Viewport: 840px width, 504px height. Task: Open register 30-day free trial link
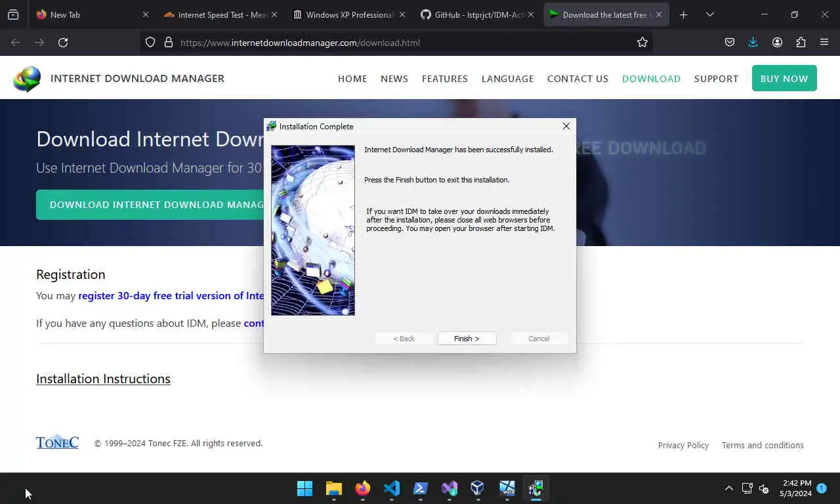point(171,295)
